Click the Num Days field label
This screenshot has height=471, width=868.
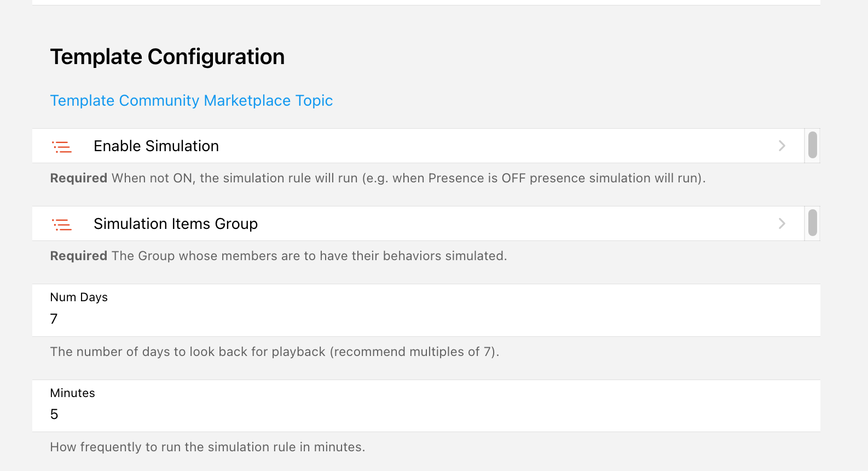[x=79, y=297]
